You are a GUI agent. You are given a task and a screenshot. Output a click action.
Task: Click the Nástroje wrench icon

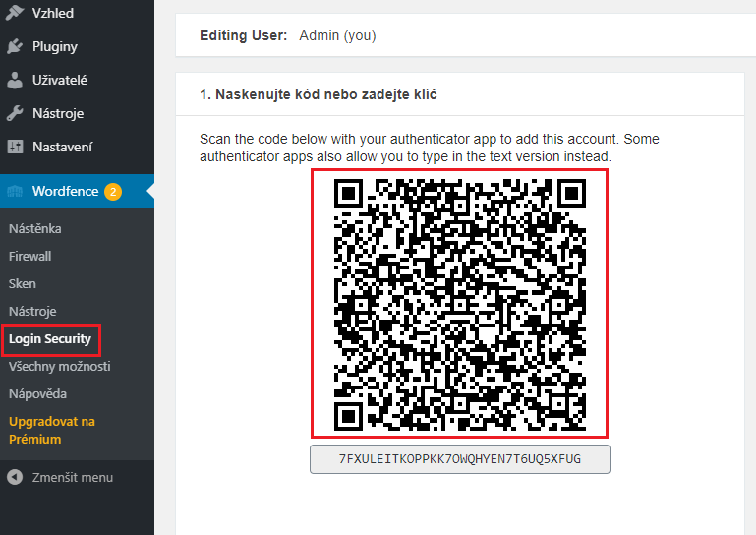15,113
